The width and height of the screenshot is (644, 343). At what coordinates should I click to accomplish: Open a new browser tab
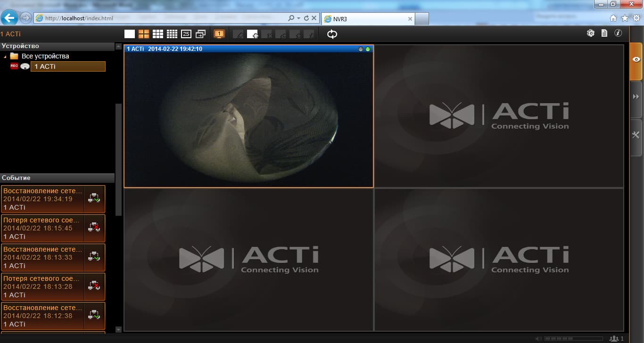click(x=422, y=19)
